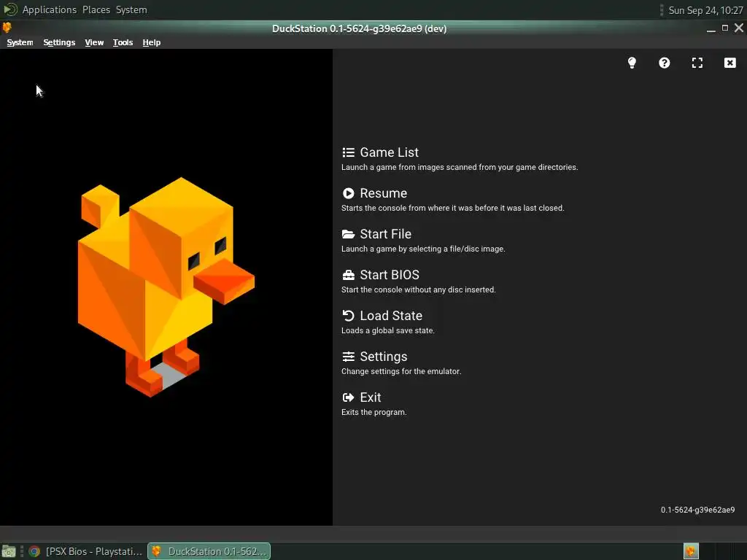Click 'Launch a game from images scanned' description

click(460, 167)
